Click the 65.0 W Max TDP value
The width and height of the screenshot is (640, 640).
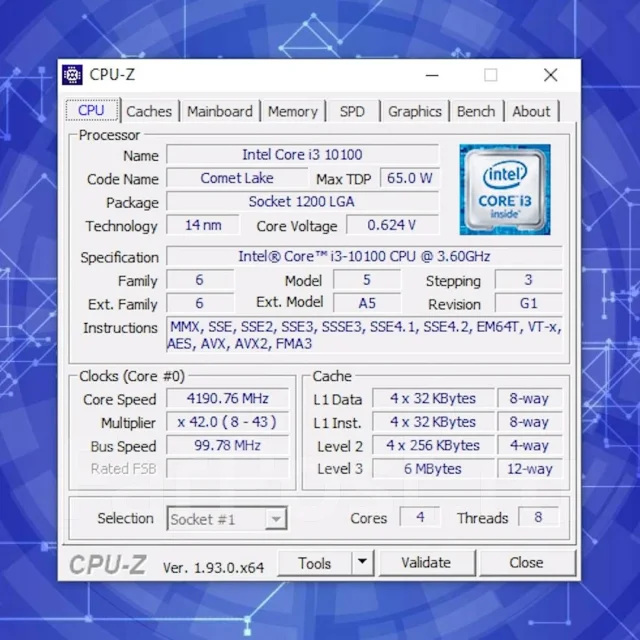pos(410,178)
